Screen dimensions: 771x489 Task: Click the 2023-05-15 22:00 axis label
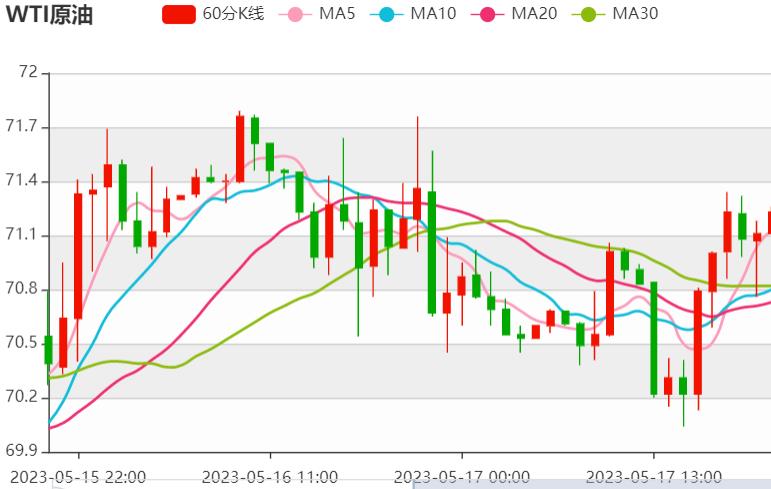(x=78, y=477)
